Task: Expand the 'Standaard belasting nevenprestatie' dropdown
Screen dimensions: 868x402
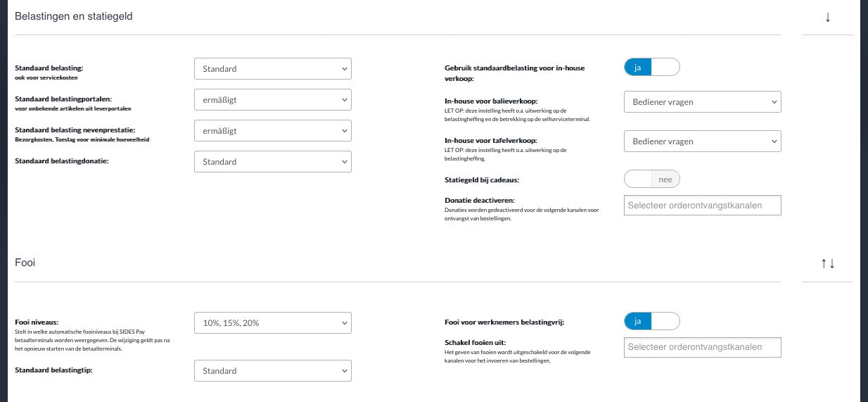Action: coord(272,131)
